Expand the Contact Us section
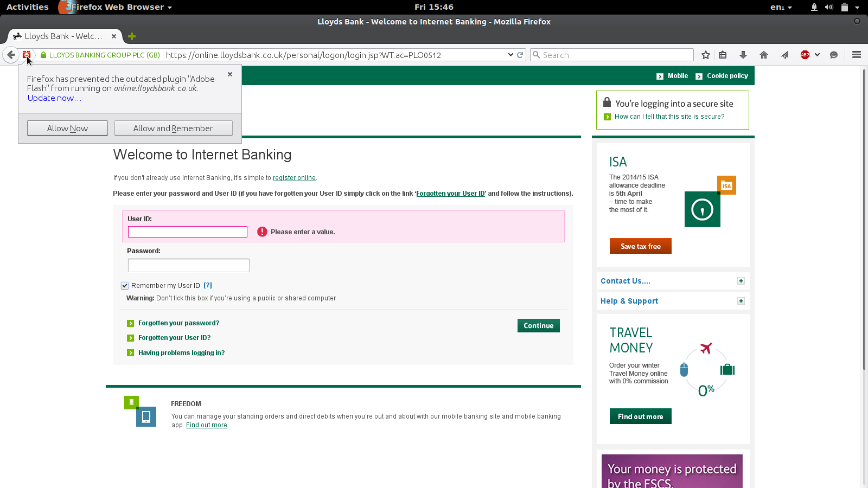The image size is (868, 488). pyautogui.click(x=741, y=281)
